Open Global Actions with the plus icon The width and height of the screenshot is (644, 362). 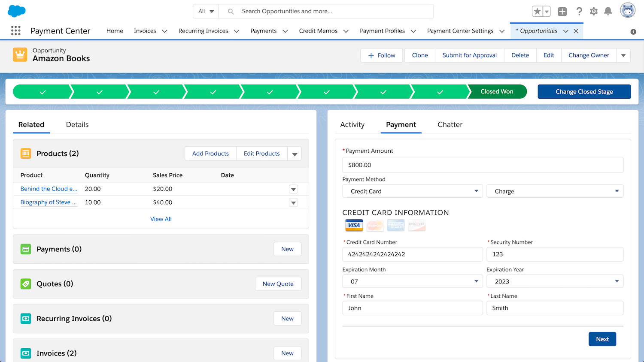point(562,12)
